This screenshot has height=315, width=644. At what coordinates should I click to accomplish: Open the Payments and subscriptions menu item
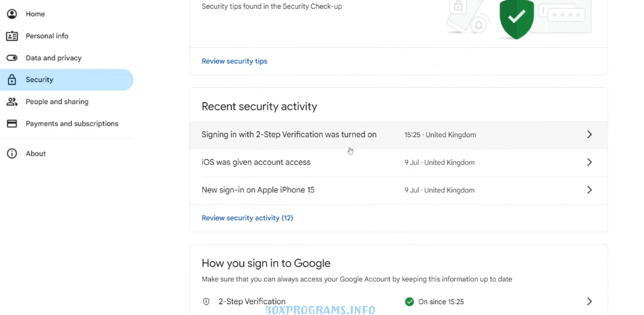tap(72, 124)
